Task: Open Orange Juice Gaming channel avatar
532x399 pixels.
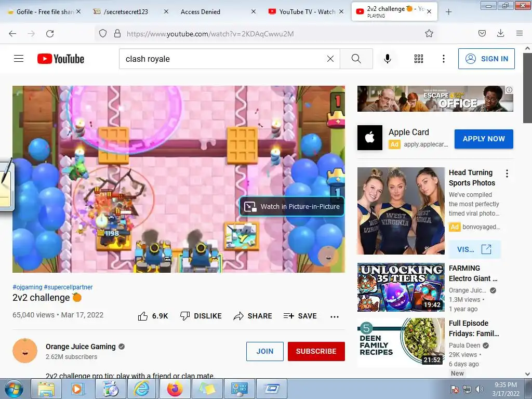Action: coord(25,351)
